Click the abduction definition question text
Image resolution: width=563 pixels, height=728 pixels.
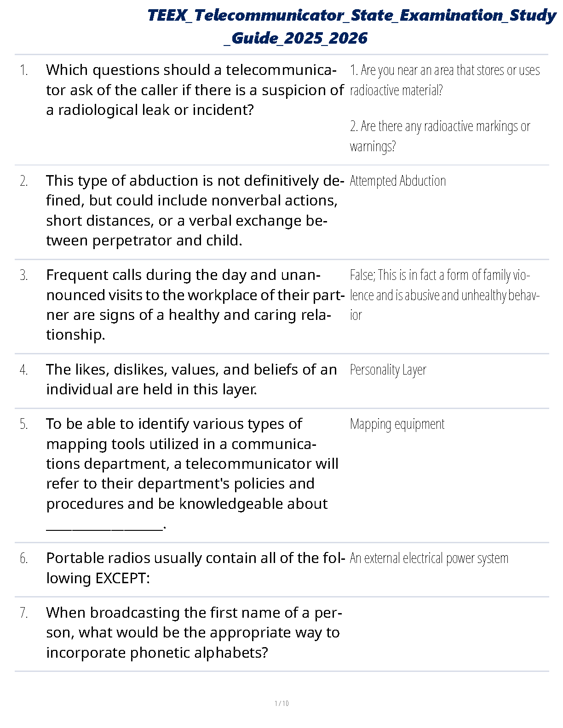pos(195,210)
